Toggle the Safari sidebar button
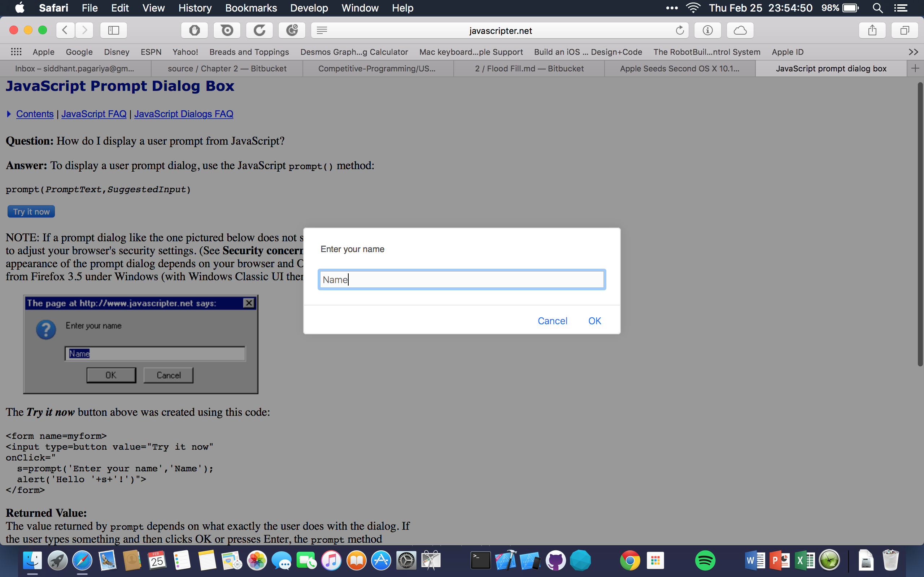Screen dimensions: 924x577 point(113,30)
